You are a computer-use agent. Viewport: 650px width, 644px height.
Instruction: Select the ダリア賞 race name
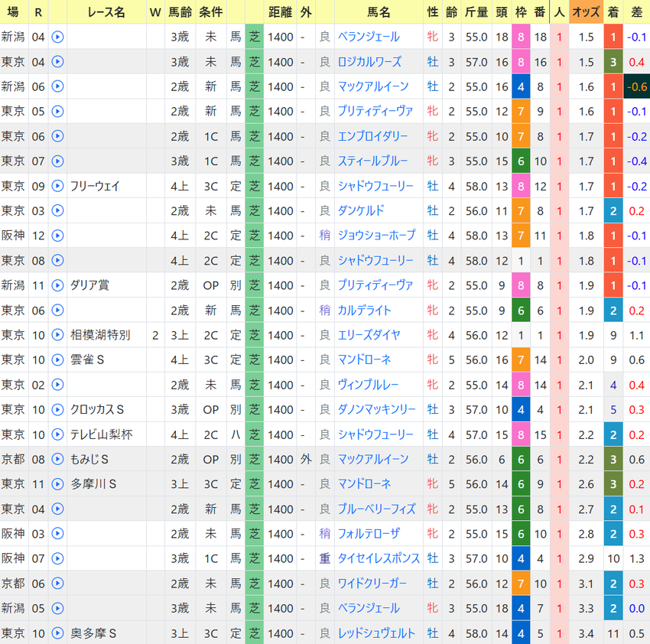pos(89,285)
